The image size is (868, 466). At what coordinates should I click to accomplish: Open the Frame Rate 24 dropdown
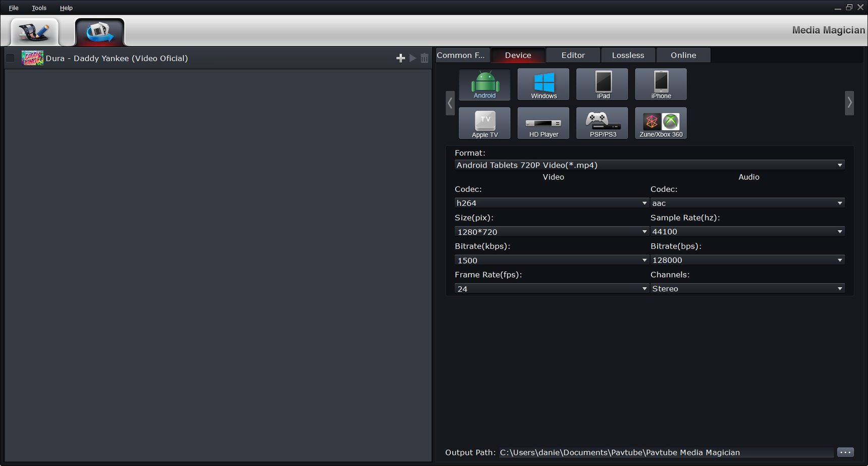tap(552, 289)
